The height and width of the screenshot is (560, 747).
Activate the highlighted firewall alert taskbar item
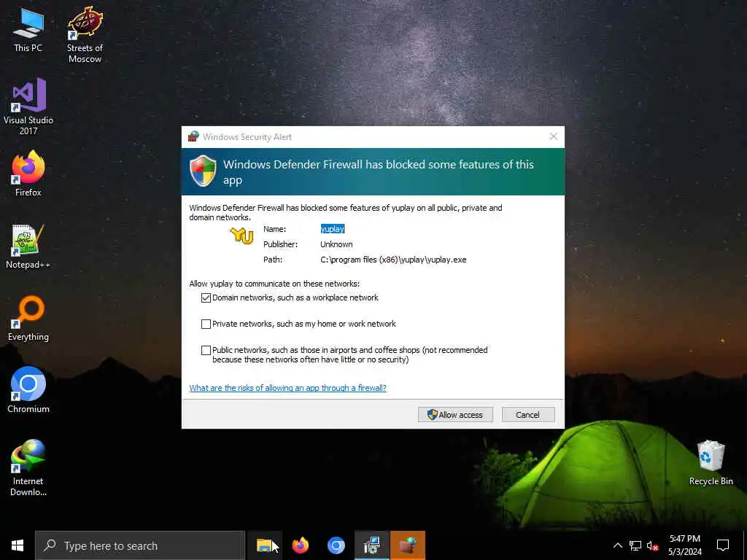(x=408, y=545)
